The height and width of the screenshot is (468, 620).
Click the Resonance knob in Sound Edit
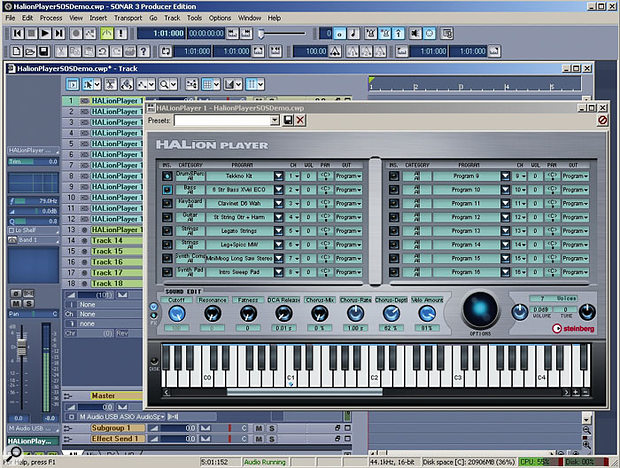click(x=213, y=314)
